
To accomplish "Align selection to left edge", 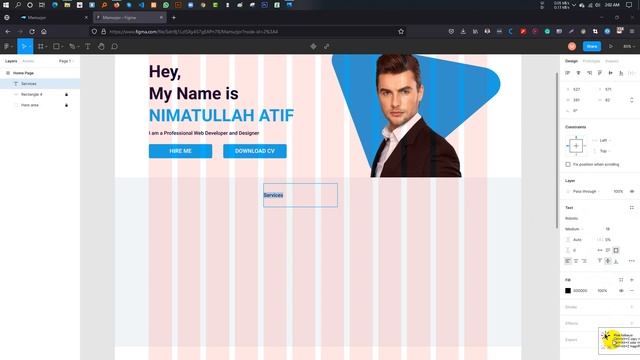I will point(568,73).
